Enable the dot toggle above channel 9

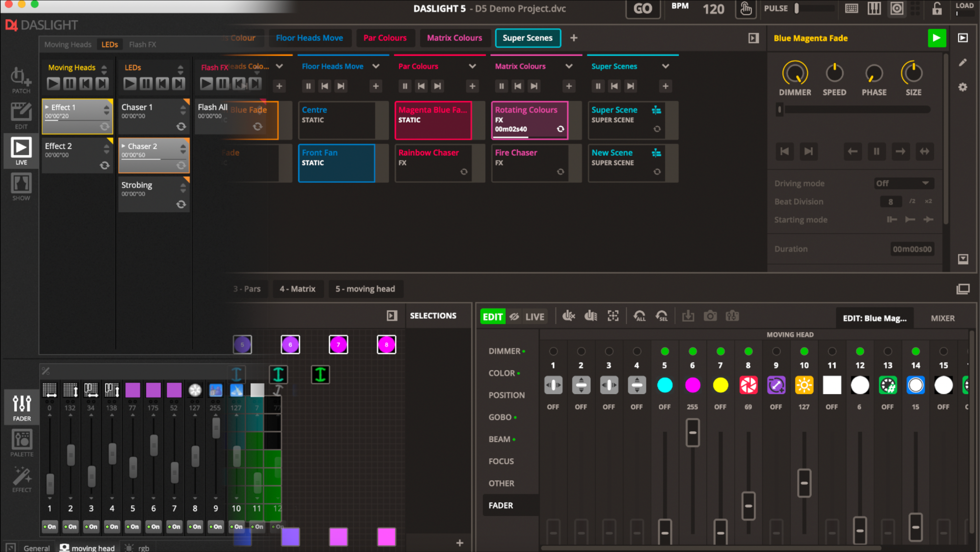click(776, 351)
